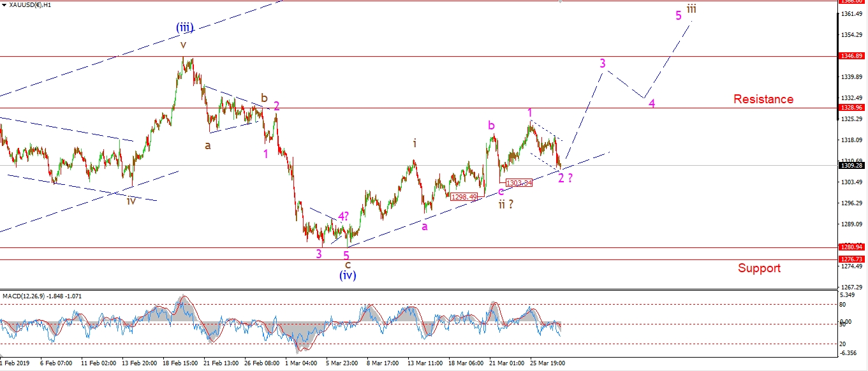This screenshot has width=868, height=371.
Task: Select the pink '4?' wave label
Action: coord(343,217)
